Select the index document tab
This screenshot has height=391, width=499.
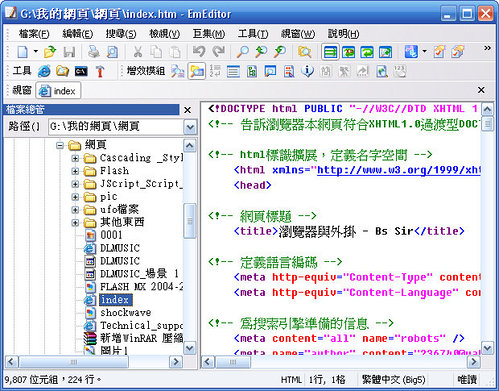58,91
